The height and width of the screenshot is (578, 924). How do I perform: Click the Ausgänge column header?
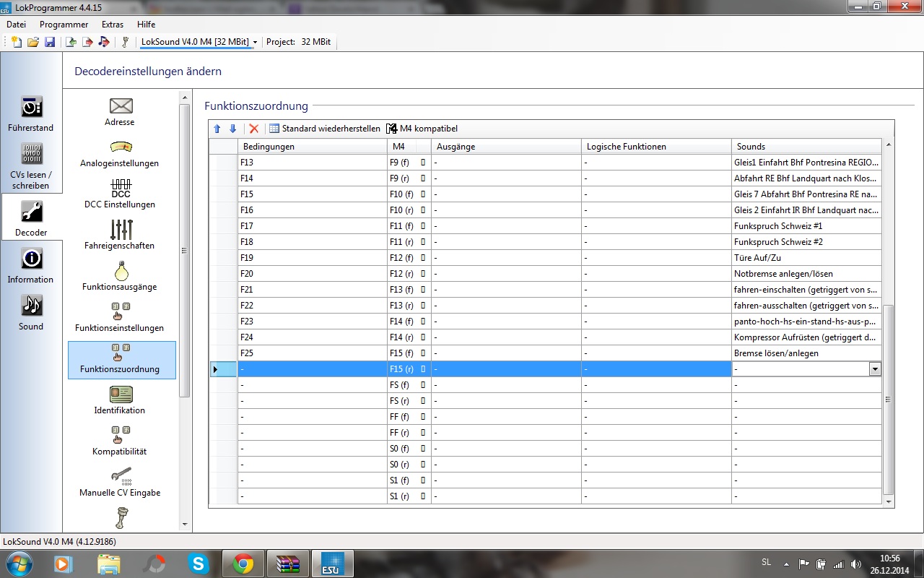coord(506,147)
